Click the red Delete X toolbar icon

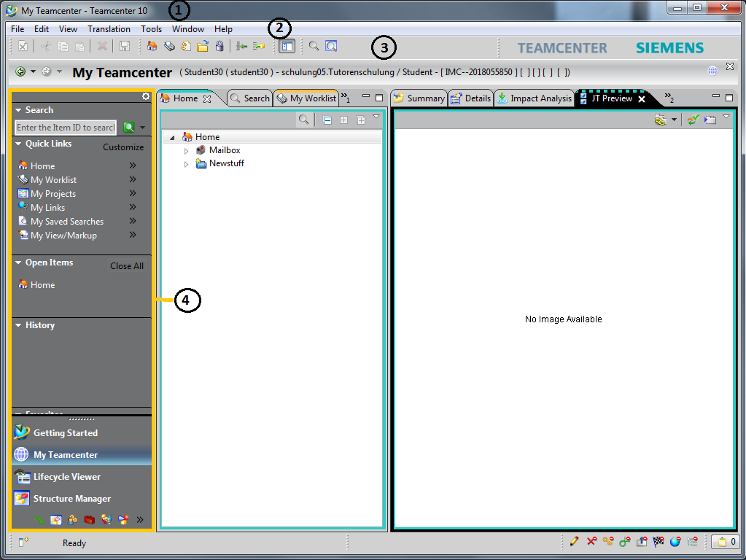[x=102, y=46]
